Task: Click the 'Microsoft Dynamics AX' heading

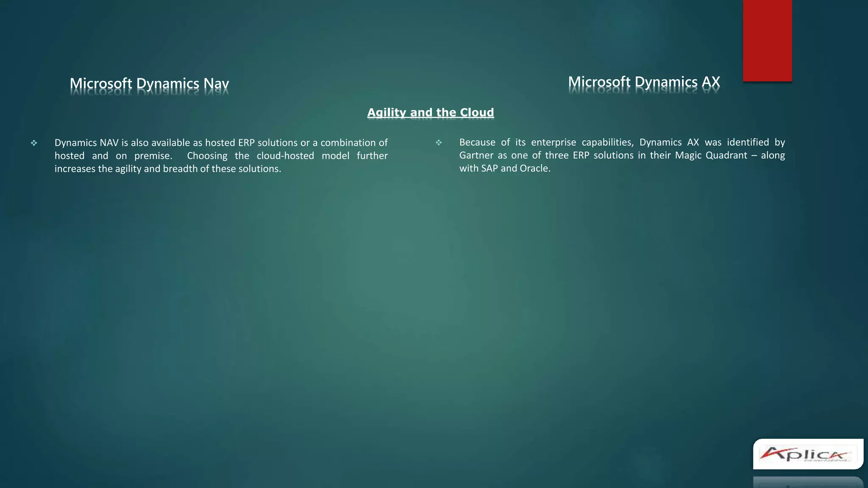Action: click(644, 82)
